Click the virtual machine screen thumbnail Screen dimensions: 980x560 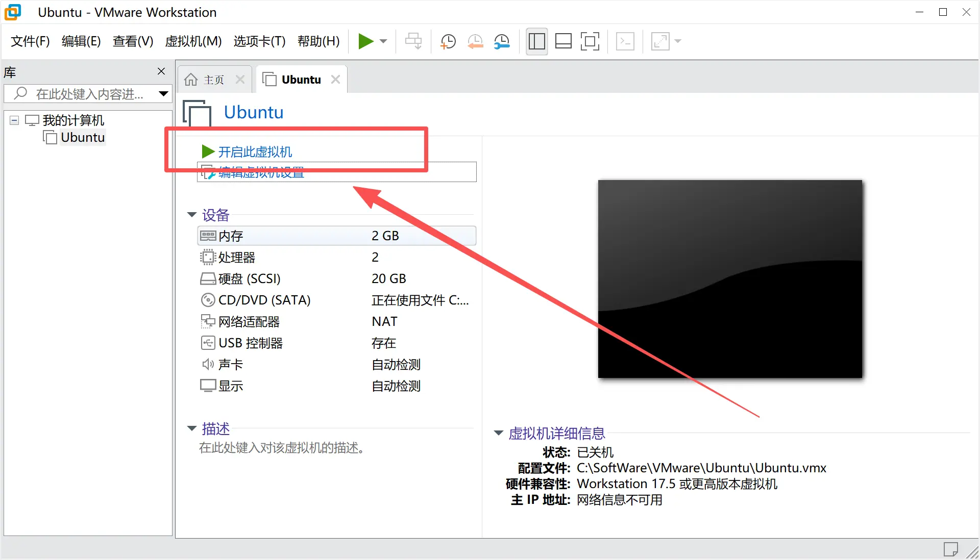point(730,279)
